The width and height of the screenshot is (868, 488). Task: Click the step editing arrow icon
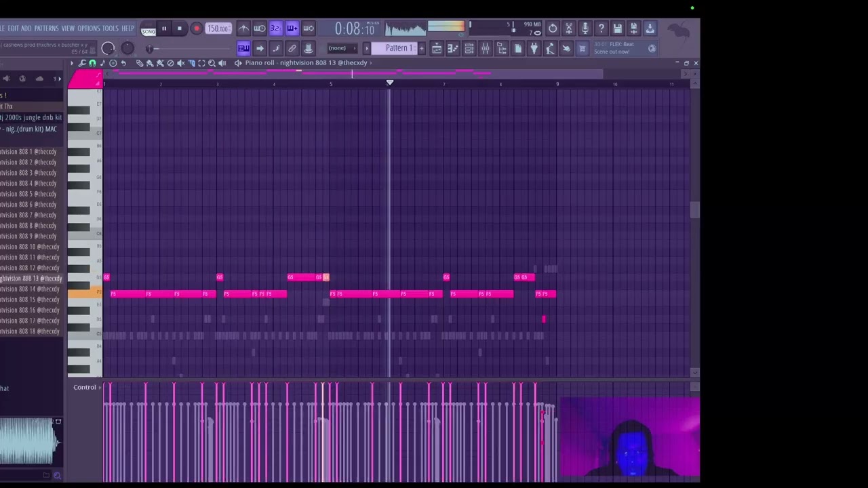260,48
